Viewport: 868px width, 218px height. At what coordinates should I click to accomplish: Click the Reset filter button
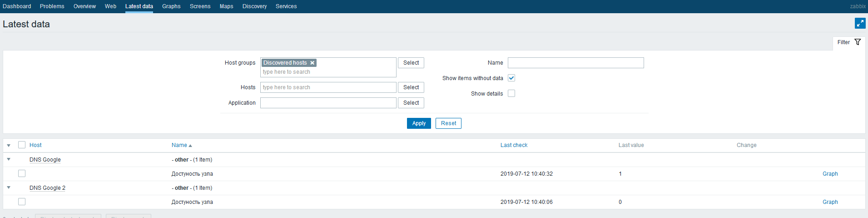[448, 123]
